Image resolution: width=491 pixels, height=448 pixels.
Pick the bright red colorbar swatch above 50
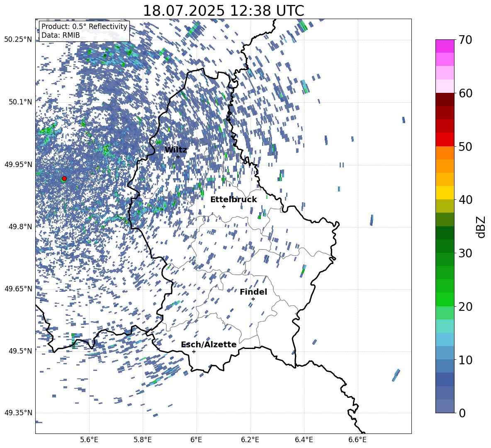point(445,140)
